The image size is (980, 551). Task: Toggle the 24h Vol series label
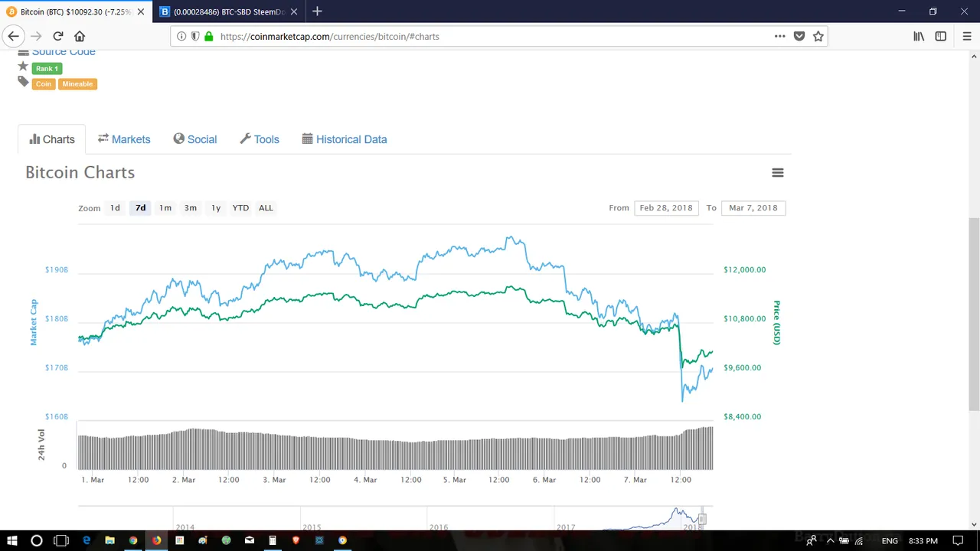coord(41,445)
